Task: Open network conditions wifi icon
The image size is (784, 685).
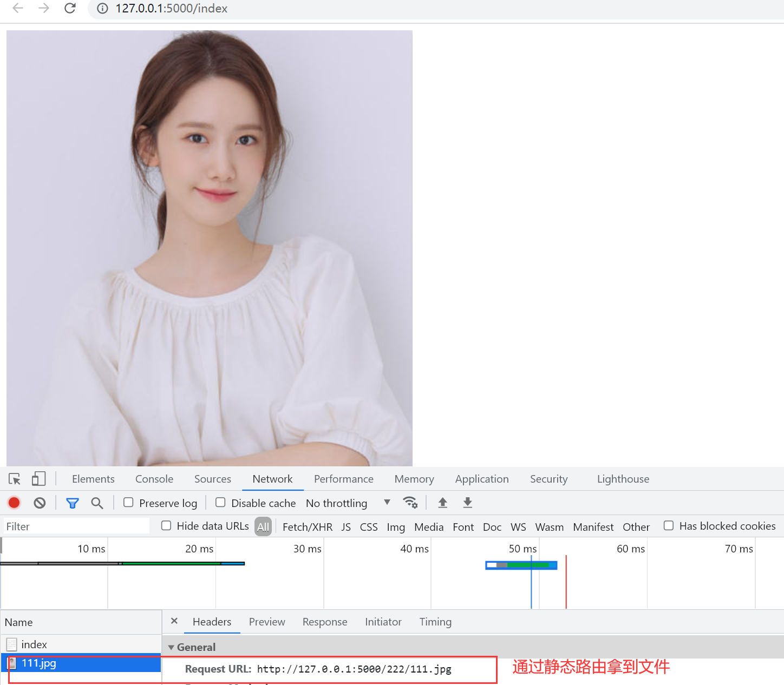Action: 410,503
